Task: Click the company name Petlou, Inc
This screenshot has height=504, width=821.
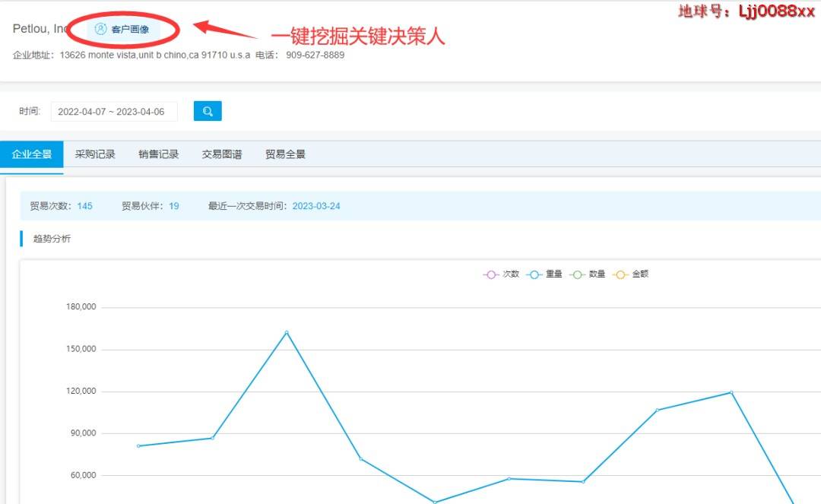Action: click(x=40, y=29)
